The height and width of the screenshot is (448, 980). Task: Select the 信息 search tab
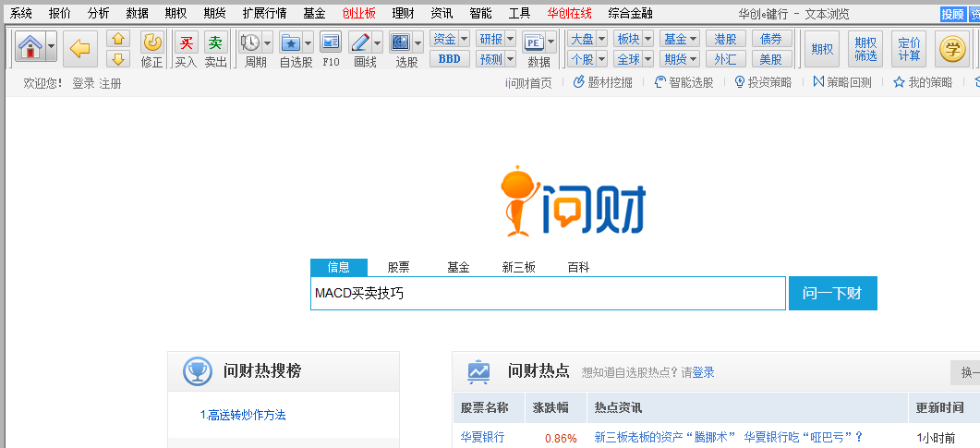(339, 268)
